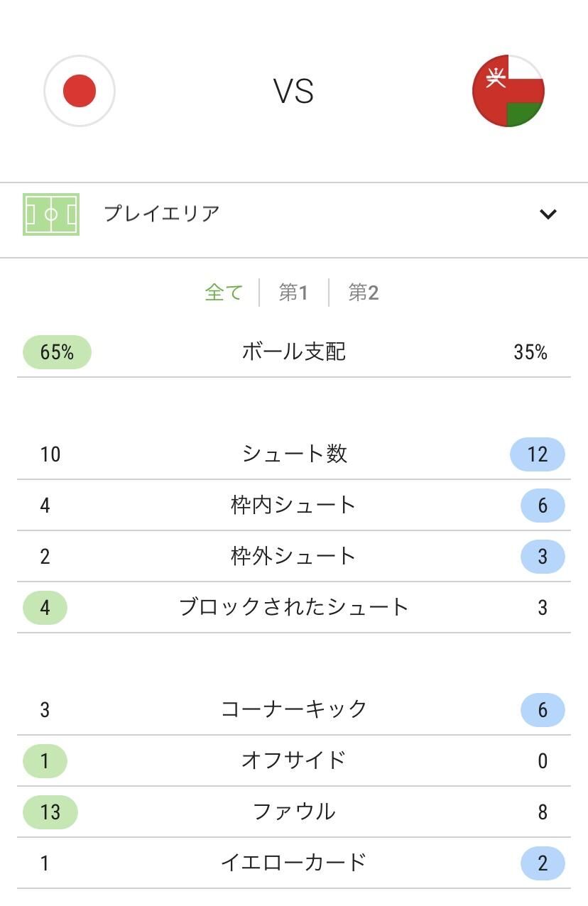Click the blue 12 shots badge
The image size is (588, 906).
[538, 454]
